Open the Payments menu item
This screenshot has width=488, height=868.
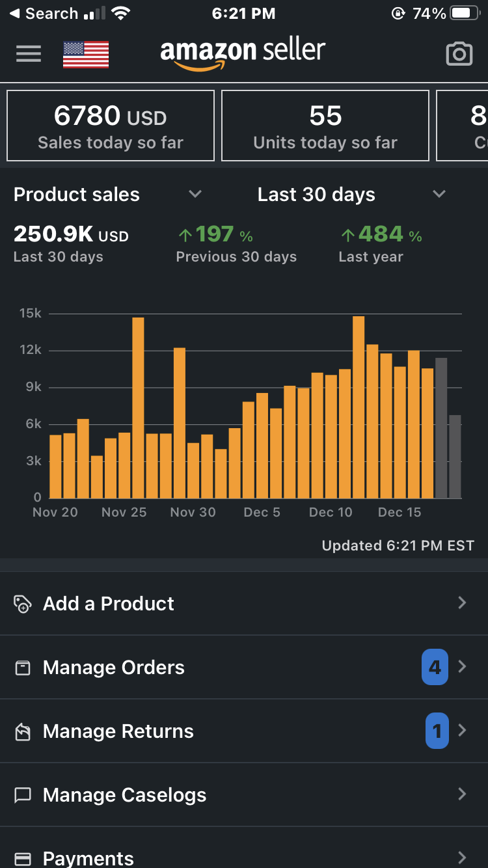tap(244, 858)
